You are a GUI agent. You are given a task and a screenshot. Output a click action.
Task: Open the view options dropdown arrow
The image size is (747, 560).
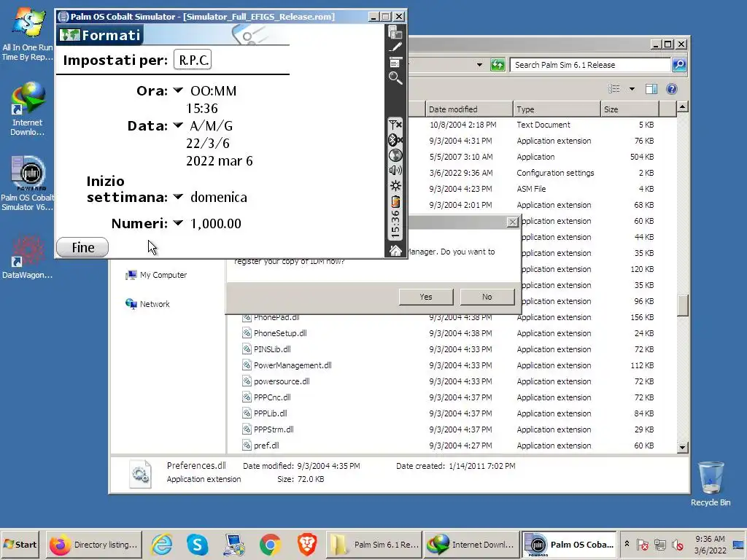click(632, 89)
